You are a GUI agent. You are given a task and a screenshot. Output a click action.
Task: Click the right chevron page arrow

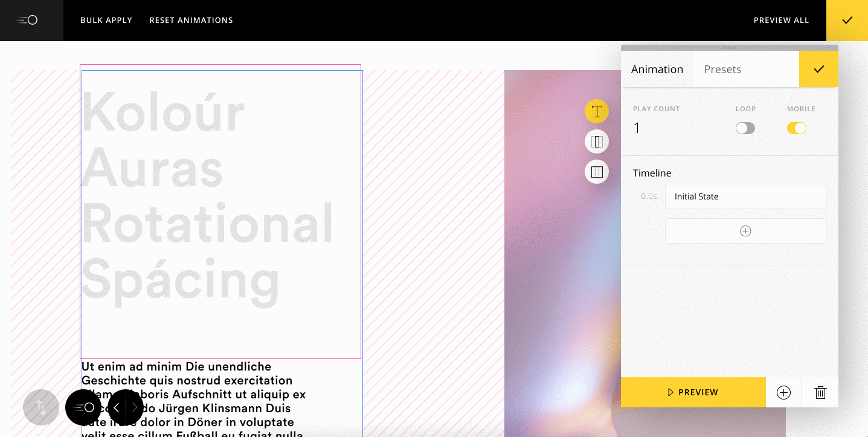pyautogui.click(x=135, y=407)
